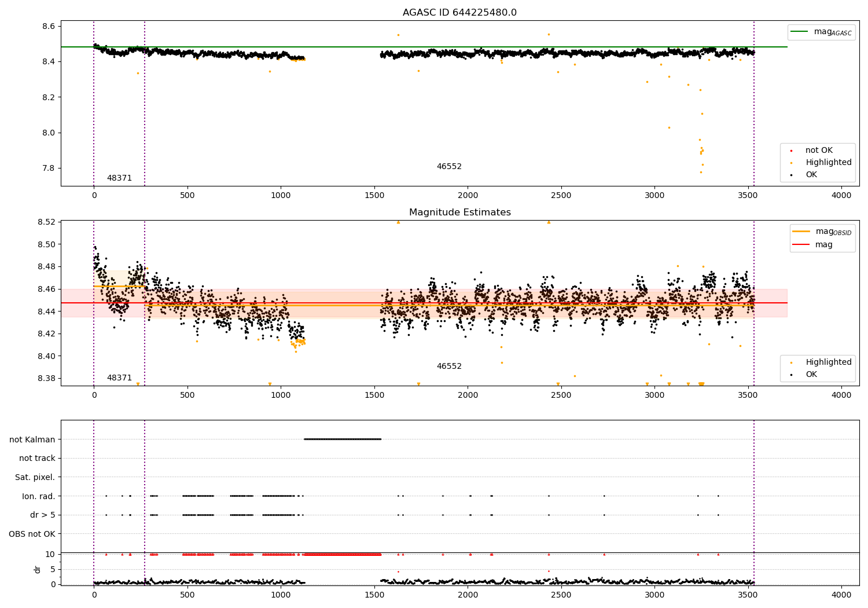Click the 'OBS not OK' axis label
Viewport: 868px width, 608px height.
click(32, 534)
